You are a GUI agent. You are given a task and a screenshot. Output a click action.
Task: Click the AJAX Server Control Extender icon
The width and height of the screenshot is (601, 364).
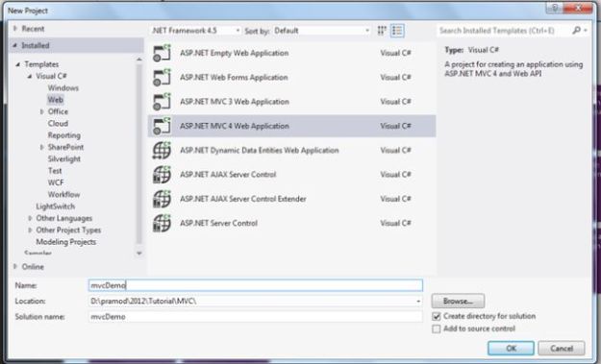pos(162,199)
